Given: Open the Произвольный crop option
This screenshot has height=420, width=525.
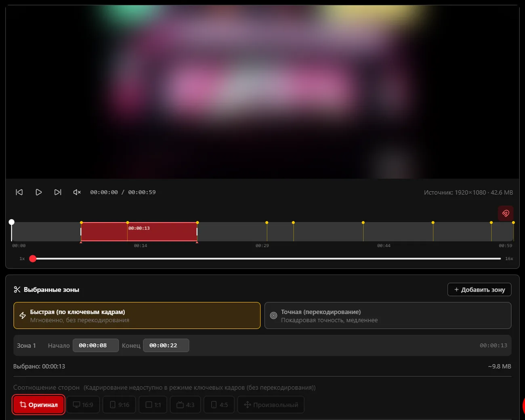Looking at the screenshot, I should [271, 405].
